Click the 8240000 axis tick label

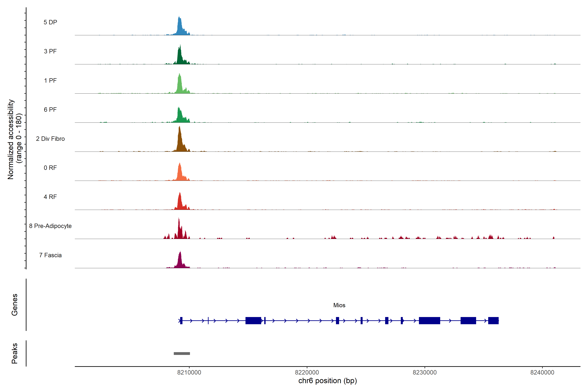pyautogui.click(x=542, y=373)
